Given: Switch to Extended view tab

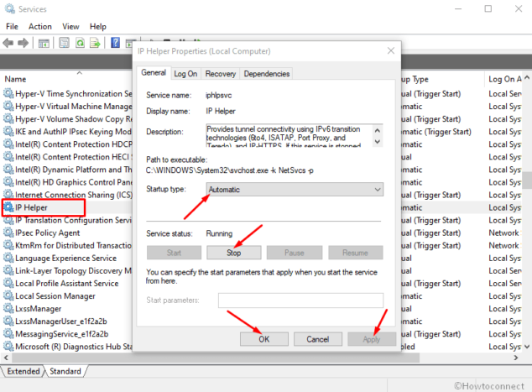Looking at the screenshot, I should [23, 371].
